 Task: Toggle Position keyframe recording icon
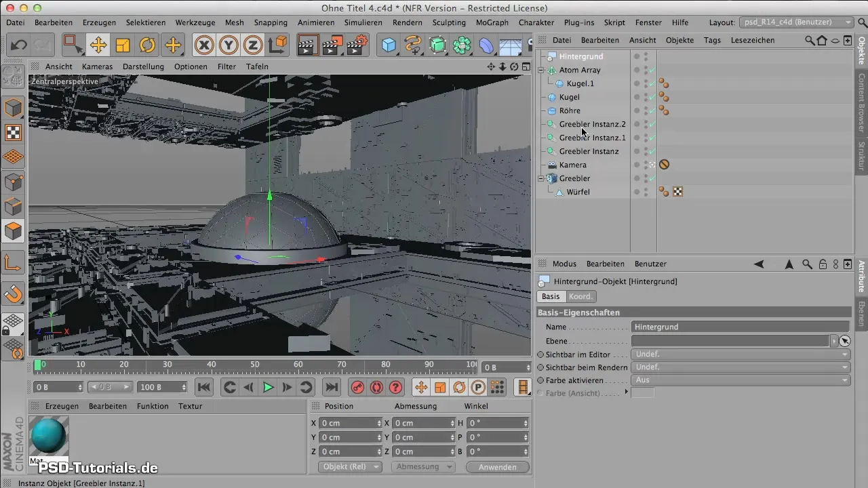point(421,387)
